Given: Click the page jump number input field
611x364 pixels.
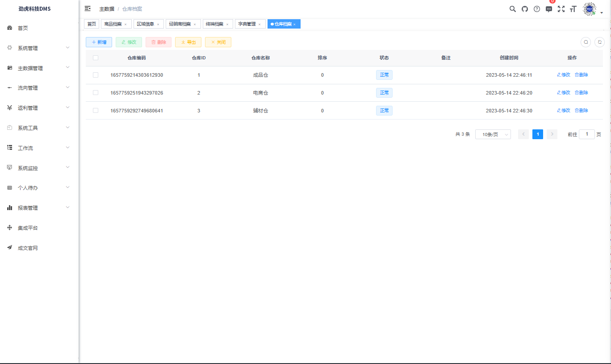Looking at the screenshot, I should tap(586, 134).
